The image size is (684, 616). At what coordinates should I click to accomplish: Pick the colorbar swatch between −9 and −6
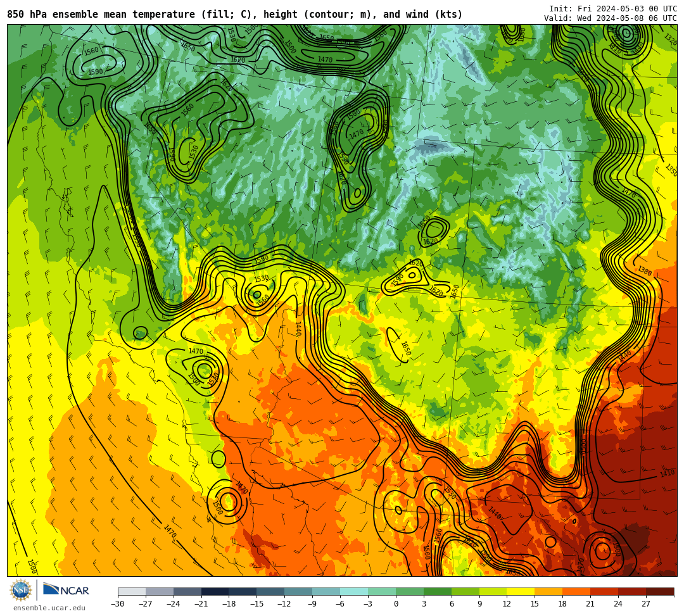tap(326, 591)
